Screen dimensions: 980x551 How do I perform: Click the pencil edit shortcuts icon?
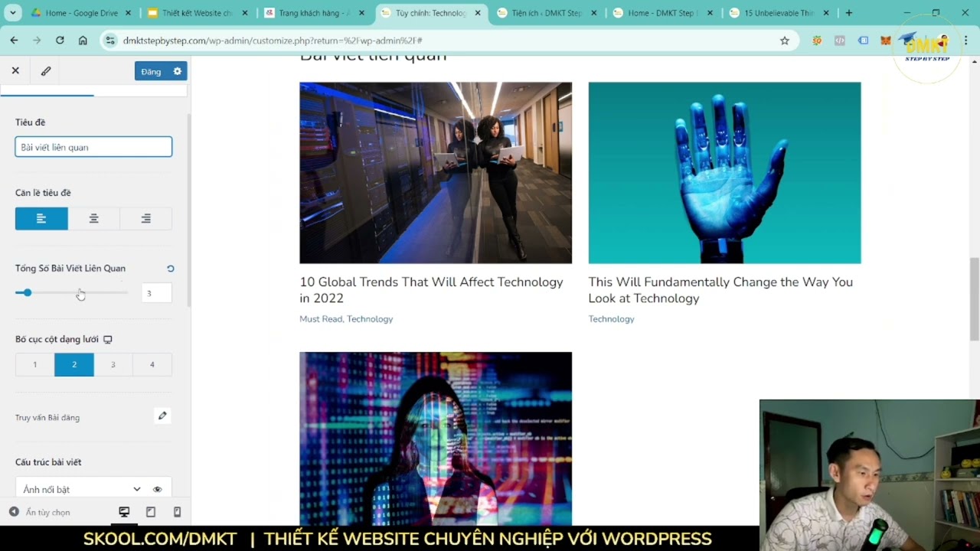pos(46,70)
